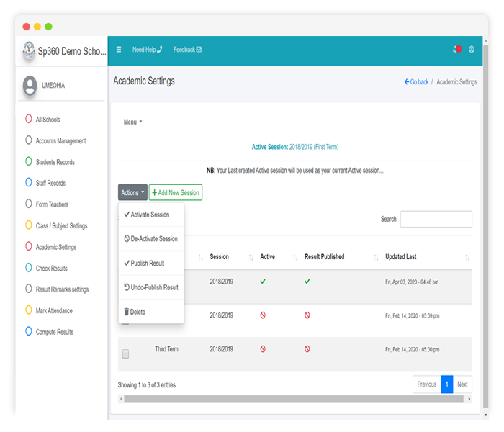
Task: Click the Sp360 Demo School logo
Action: (29, 50)
